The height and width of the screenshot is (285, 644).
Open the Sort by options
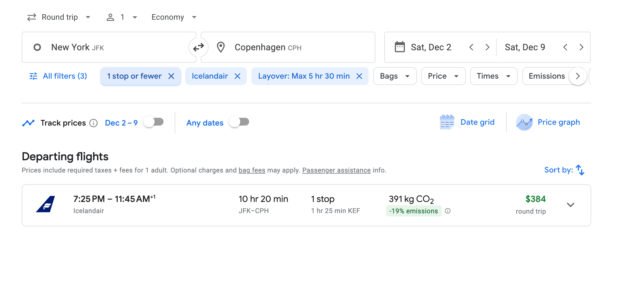click(x=564, y=170)
